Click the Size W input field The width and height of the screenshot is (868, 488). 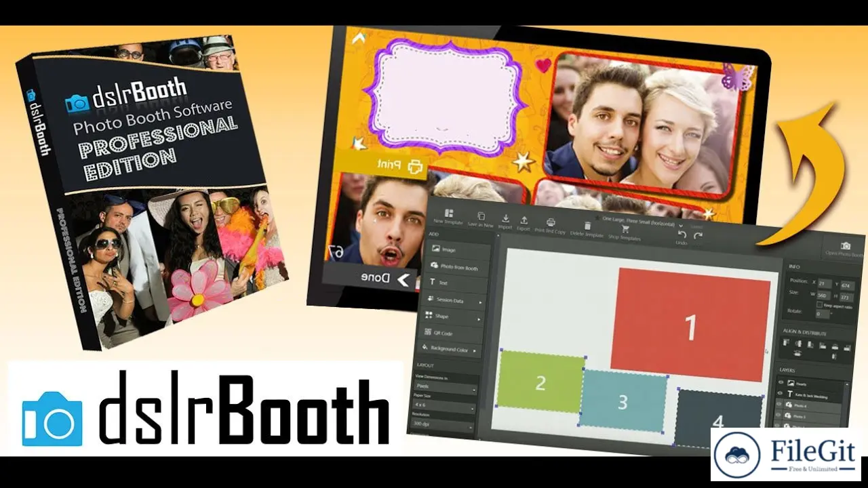824,295
